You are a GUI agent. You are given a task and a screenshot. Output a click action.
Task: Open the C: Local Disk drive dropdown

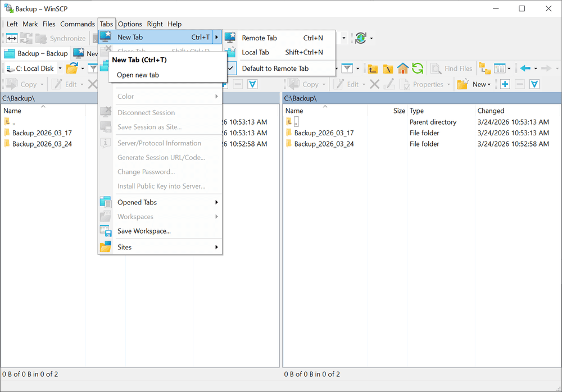[x=60, y=69]
